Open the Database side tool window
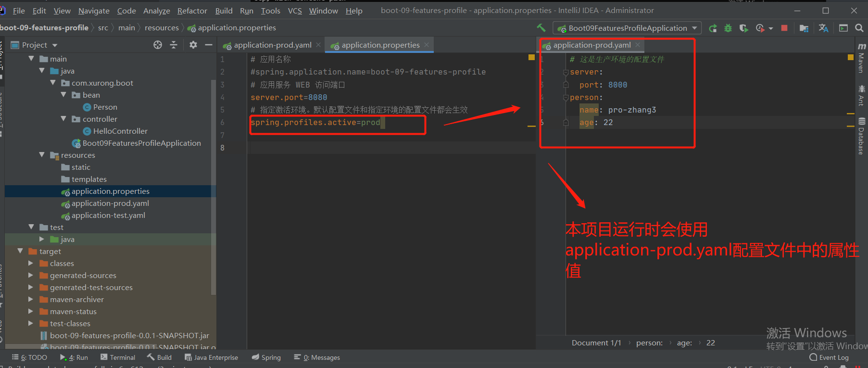The height and width of the screenshot is (368, 868). (x=861, y=136)
